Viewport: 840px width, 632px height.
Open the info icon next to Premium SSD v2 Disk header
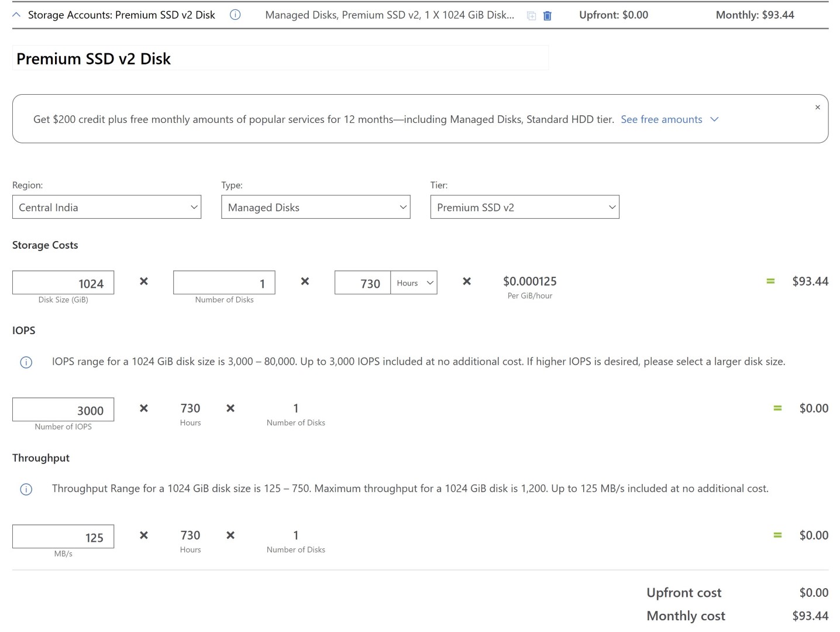pos(235,15)
